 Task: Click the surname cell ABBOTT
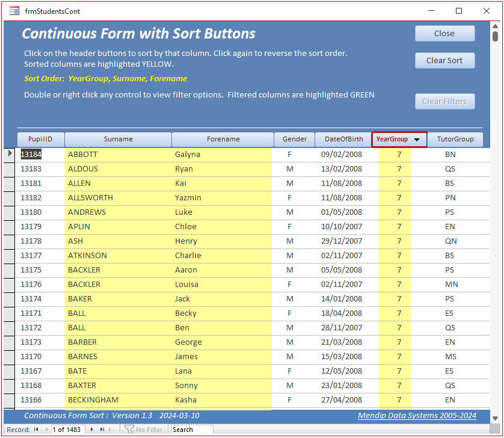pos(118,155)
